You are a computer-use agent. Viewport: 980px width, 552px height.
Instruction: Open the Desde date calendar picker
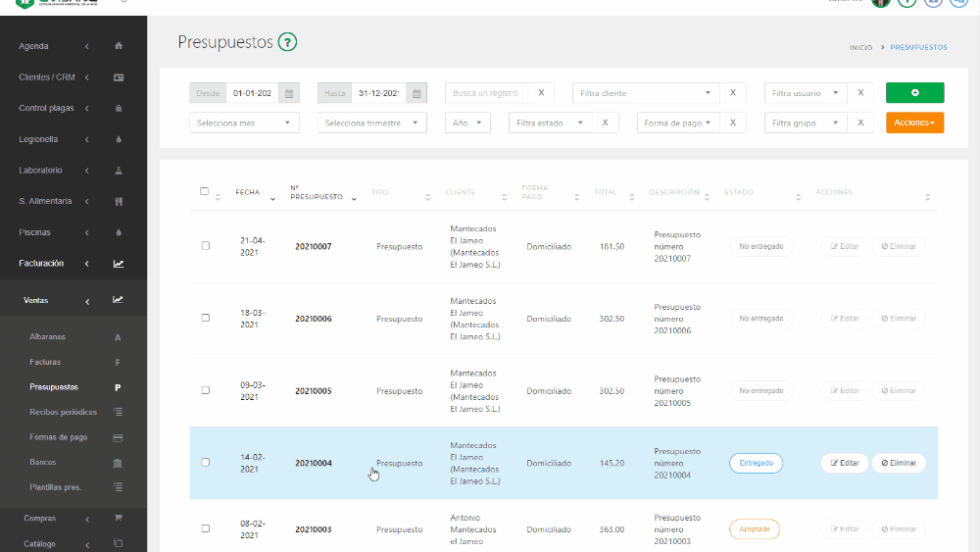point(288,93)
